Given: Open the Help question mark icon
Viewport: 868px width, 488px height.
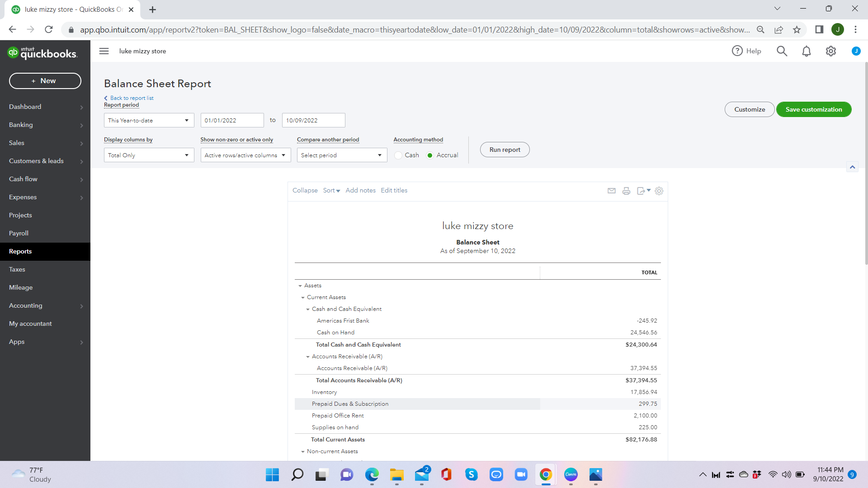Looking at the screenshot, I should click(x=737, y=51).
